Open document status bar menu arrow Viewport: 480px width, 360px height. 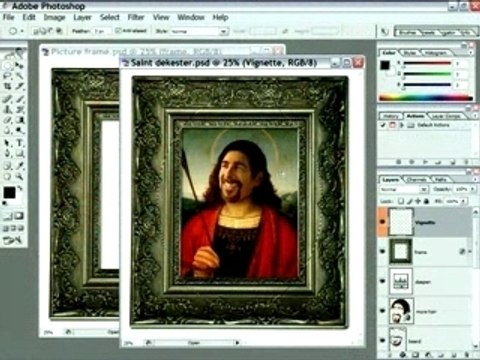tap(237, 342)
